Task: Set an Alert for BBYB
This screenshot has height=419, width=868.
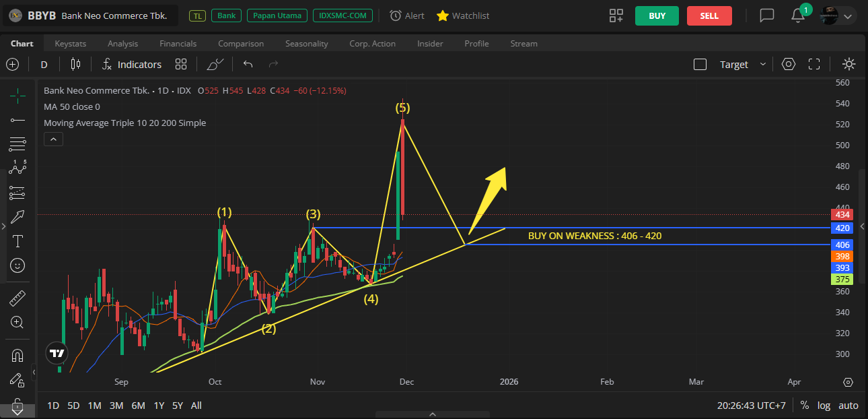Action: pos(406,15)
